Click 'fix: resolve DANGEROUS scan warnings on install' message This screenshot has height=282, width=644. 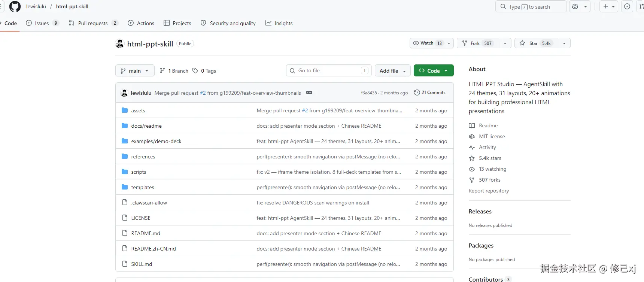313,203
